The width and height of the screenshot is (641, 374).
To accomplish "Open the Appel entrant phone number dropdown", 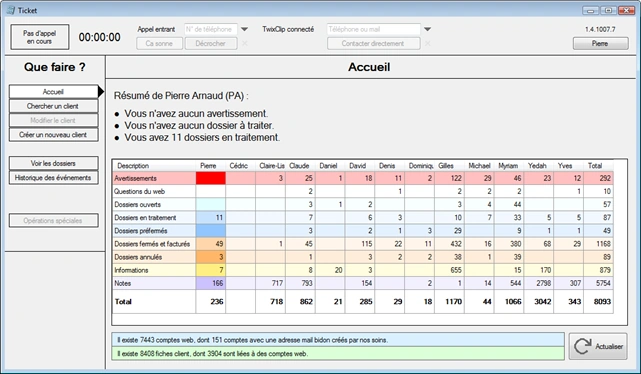I will (x=244, y=29).
